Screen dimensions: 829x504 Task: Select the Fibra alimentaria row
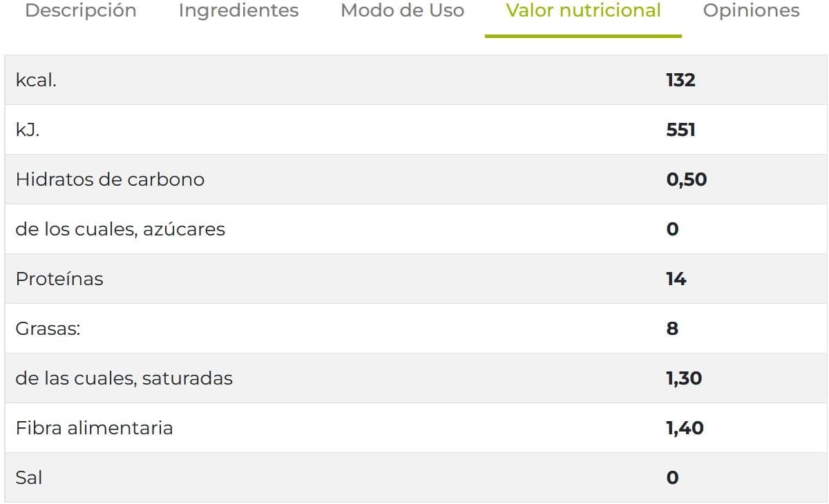(95, 428)
